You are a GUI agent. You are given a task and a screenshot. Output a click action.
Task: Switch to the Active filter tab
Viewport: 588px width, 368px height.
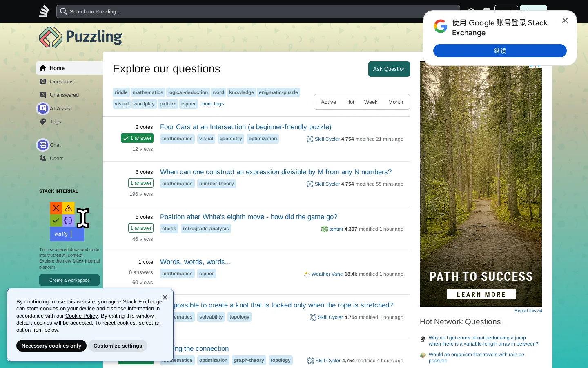[328, 102]
